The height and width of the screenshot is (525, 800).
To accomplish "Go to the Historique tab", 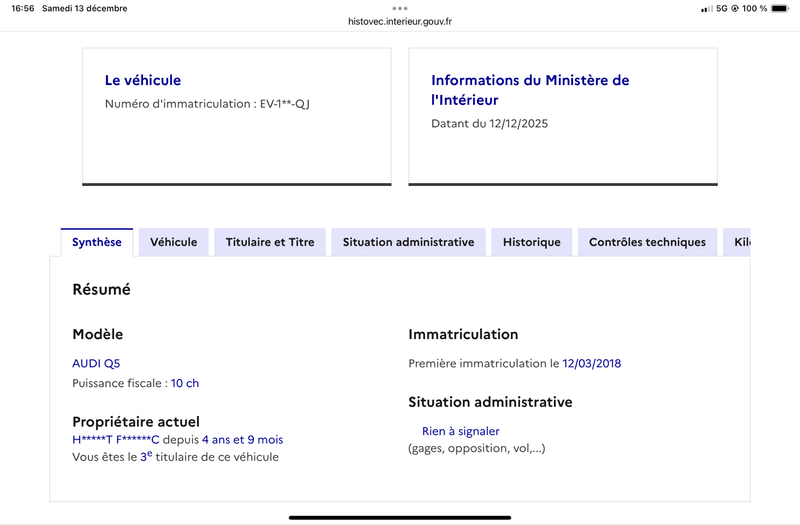I will (532, 242).
